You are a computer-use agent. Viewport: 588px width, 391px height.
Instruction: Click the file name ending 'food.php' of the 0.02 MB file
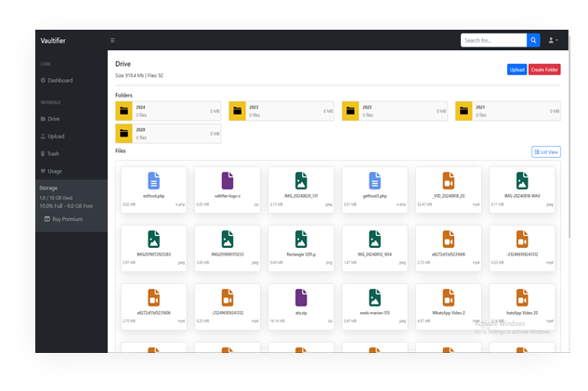coord(154,196)
